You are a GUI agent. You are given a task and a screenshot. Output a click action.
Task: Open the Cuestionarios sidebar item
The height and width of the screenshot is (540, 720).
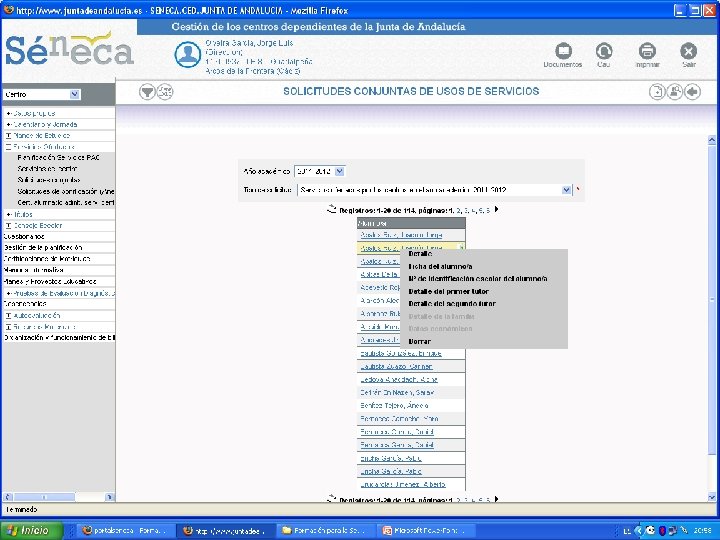point(24,236)
